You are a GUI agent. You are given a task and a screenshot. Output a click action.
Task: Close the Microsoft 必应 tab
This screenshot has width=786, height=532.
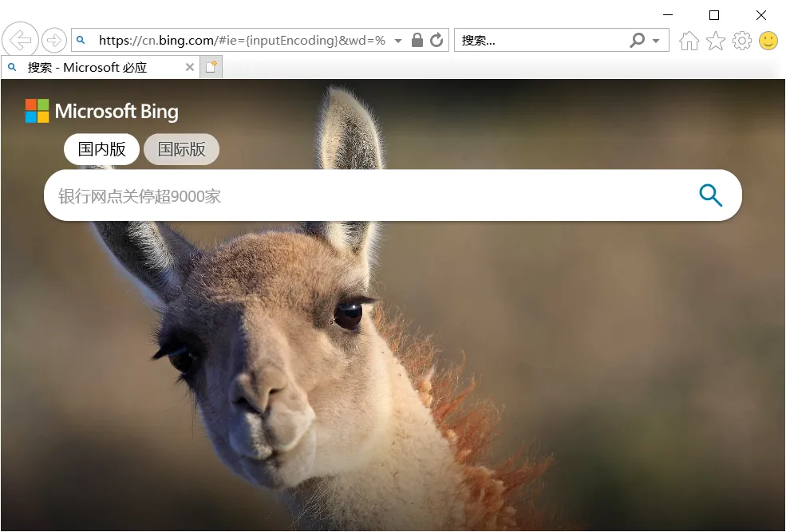click(x=189, y=67)
